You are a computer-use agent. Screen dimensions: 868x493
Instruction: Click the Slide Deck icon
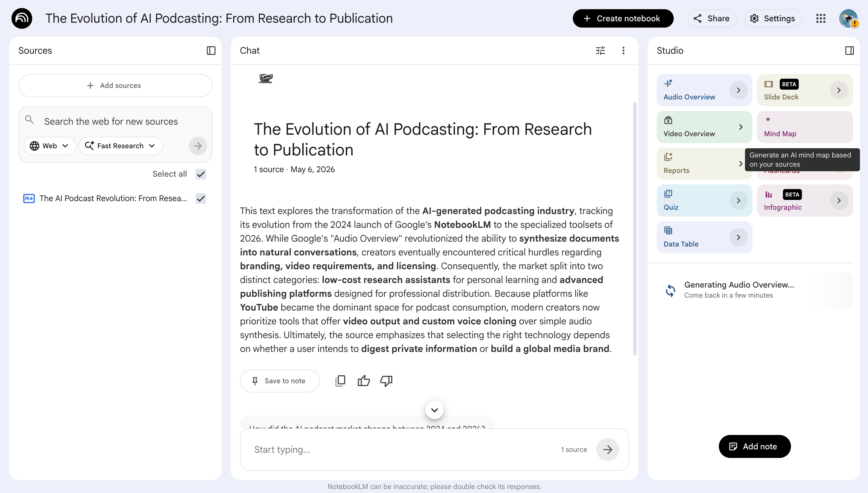769,84
